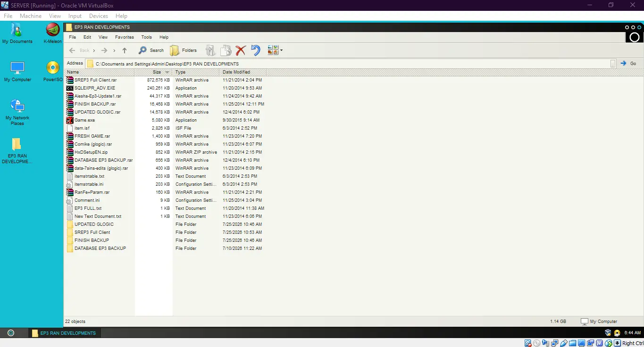Click the VirtualBox network status icon

[555, 343]
